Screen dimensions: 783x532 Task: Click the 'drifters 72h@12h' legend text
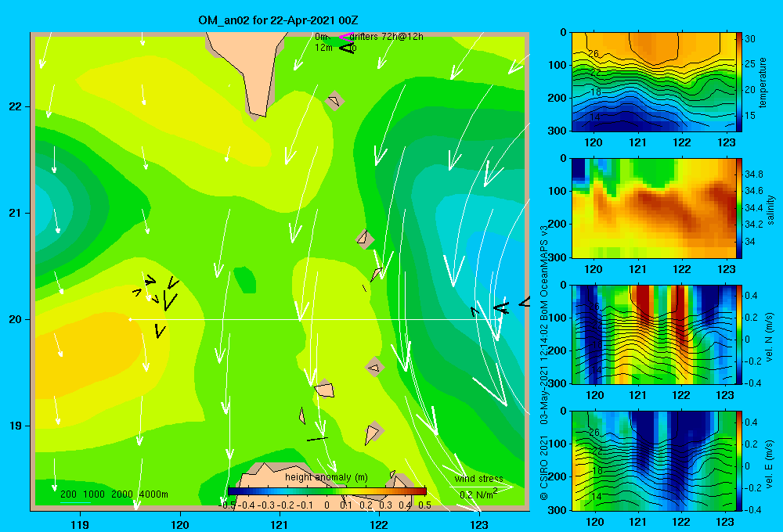tap(387, 37)
